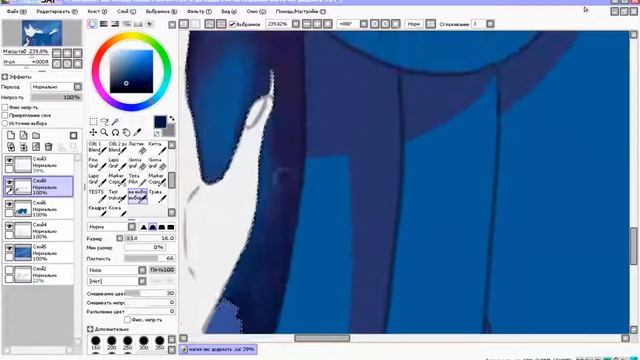Enable the Прикрепление слоя checkbox
The image size is (640, 360).
click(5, 115)
